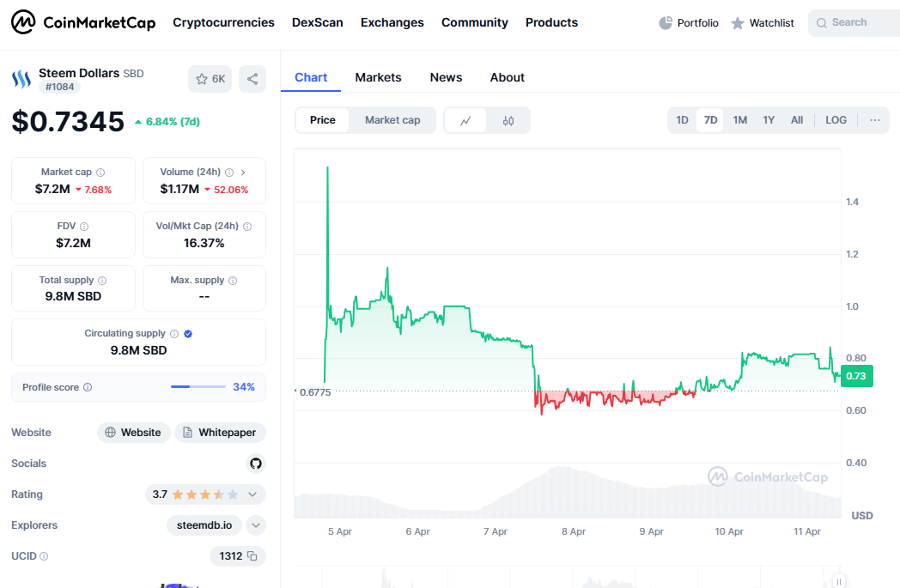This screenshot has width=900, height=588.
Task: Click the Search input field
Action: [854, 23]
